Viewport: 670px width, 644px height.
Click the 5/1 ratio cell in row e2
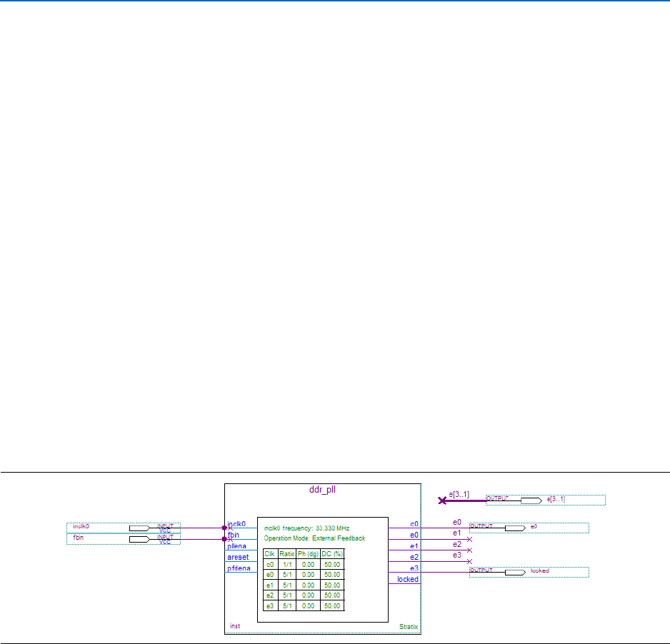pos(287,595)
